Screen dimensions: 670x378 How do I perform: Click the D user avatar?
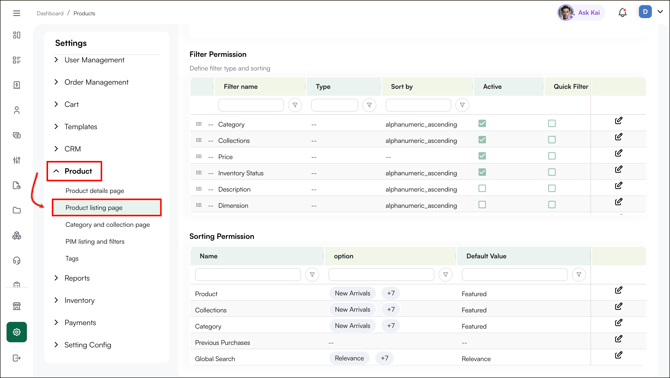coord(645,12)
